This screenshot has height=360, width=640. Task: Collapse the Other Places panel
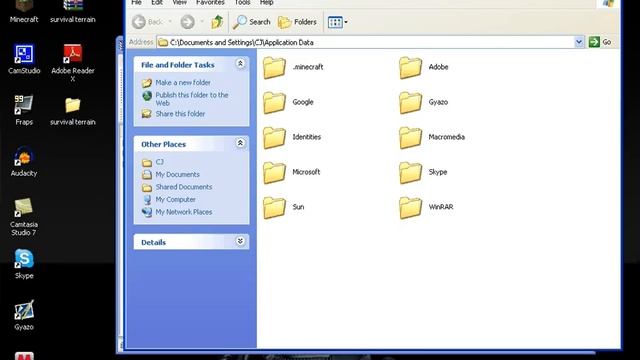(x=240, y=143)
